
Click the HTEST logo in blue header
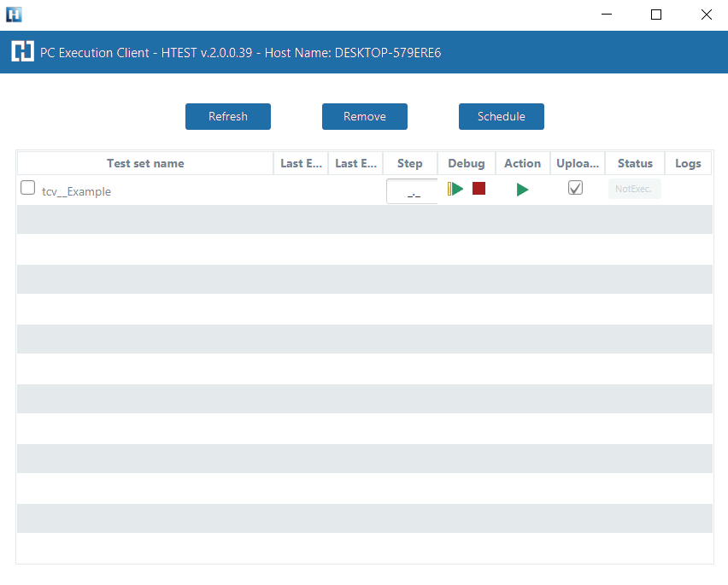(22, 52)
